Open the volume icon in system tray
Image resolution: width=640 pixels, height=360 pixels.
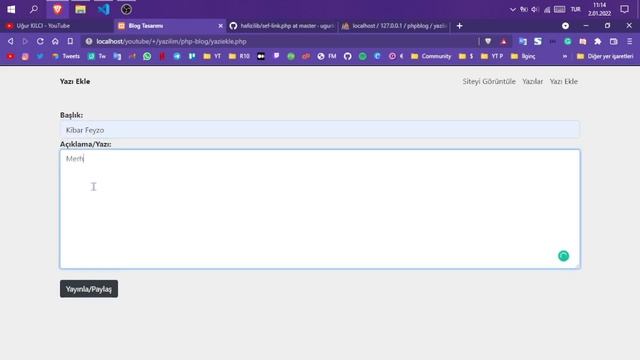coord(535,9)
